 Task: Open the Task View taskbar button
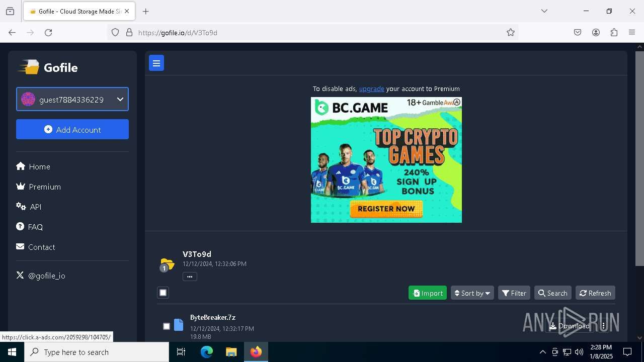tap(181, 352)
